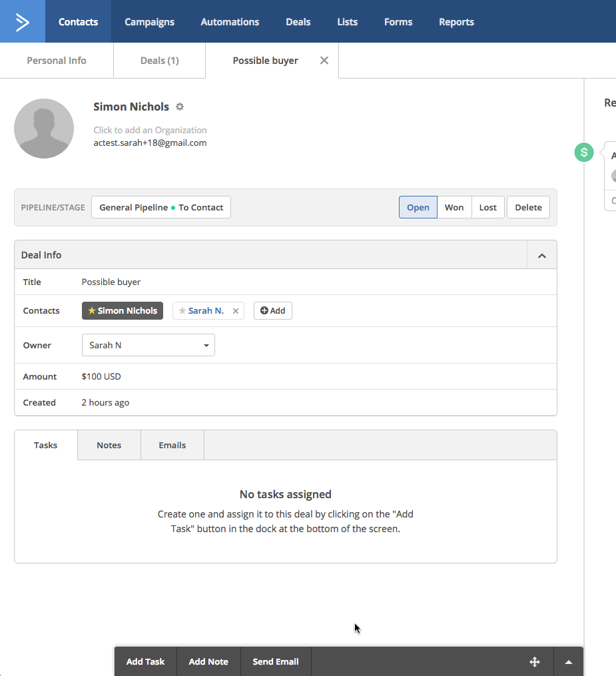Add another contact to the deal

(272, 311)
